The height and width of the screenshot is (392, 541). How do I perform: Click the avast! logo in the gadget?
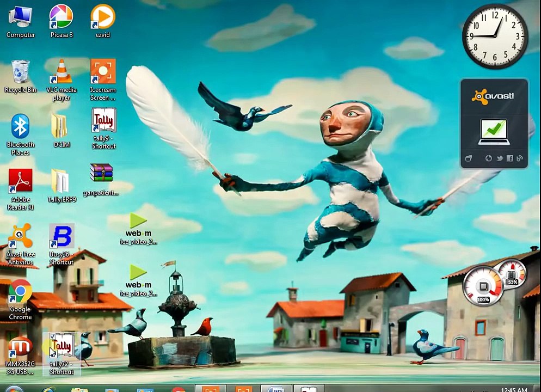click(494, 96)
